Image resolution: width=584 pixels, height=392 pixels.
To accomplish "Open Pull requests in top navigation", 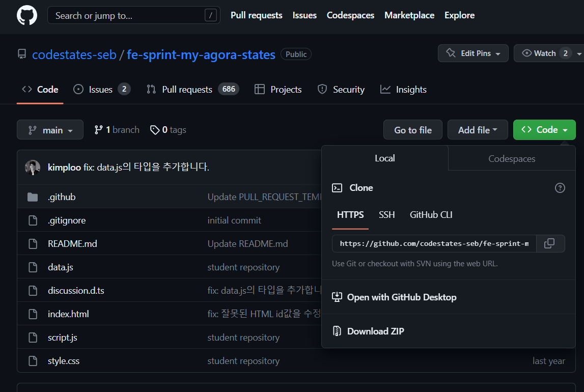I will click(x=256, y=15).
